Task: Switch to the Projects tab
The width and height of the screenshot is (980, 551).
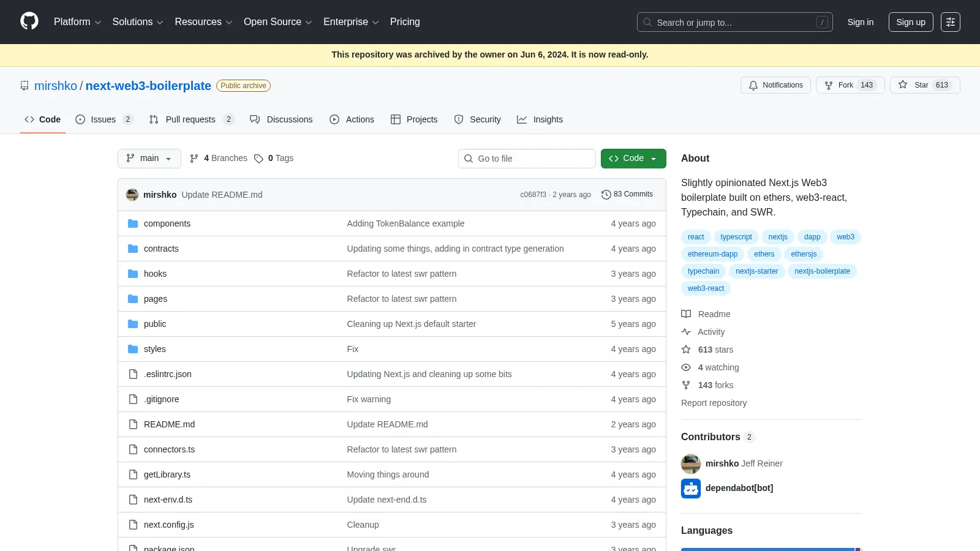Action: pos(414,119)
